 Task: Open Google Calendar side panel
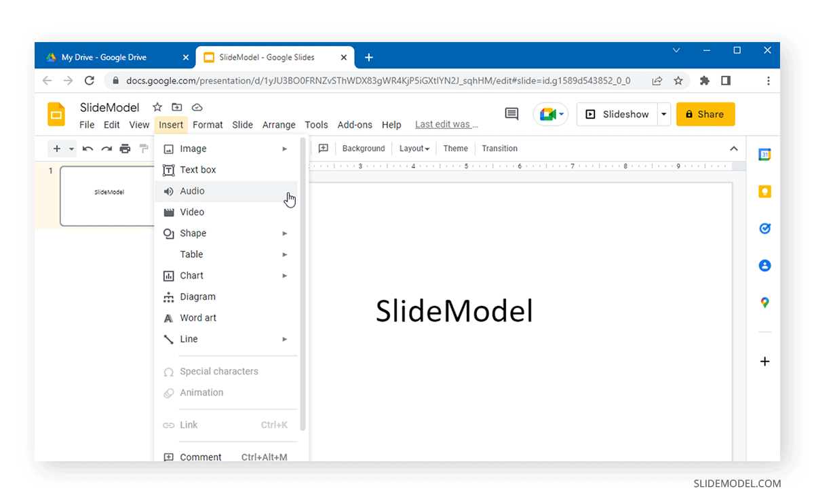(x=764, y=155)
